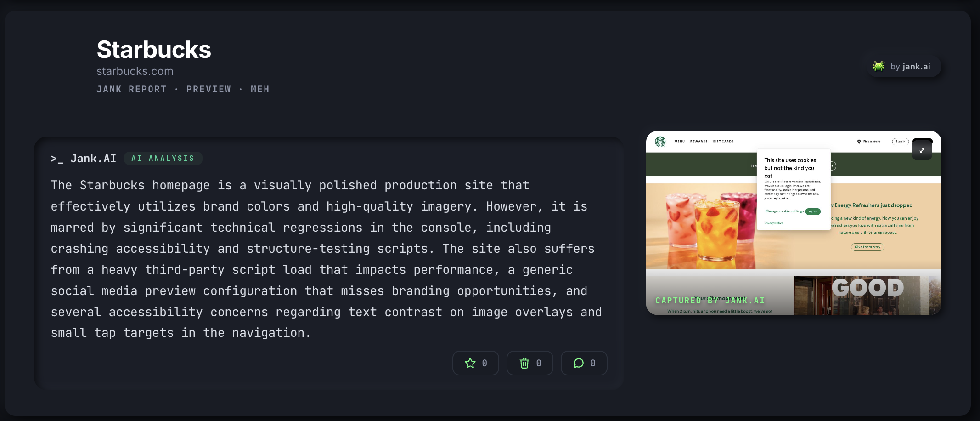Screen dimensions: 980x421
Task: Click the bug emoji beside jank.ai
Action: tap(879, 66)
